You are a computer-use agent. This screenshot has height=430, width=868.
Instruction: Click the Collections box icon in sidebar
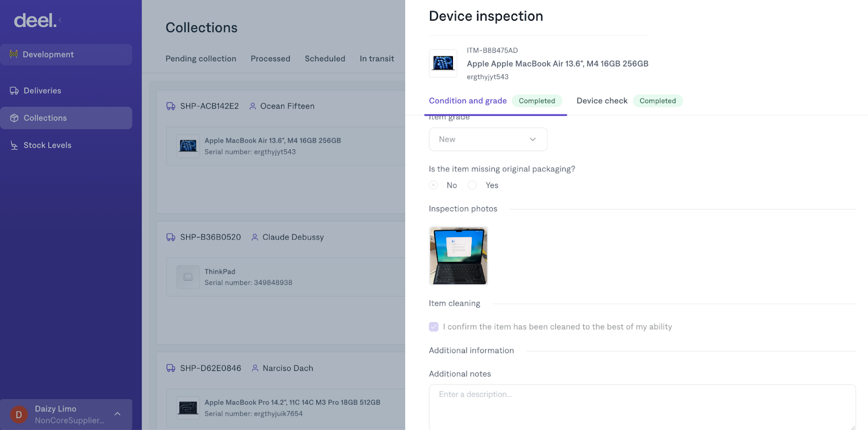(14, 118)
